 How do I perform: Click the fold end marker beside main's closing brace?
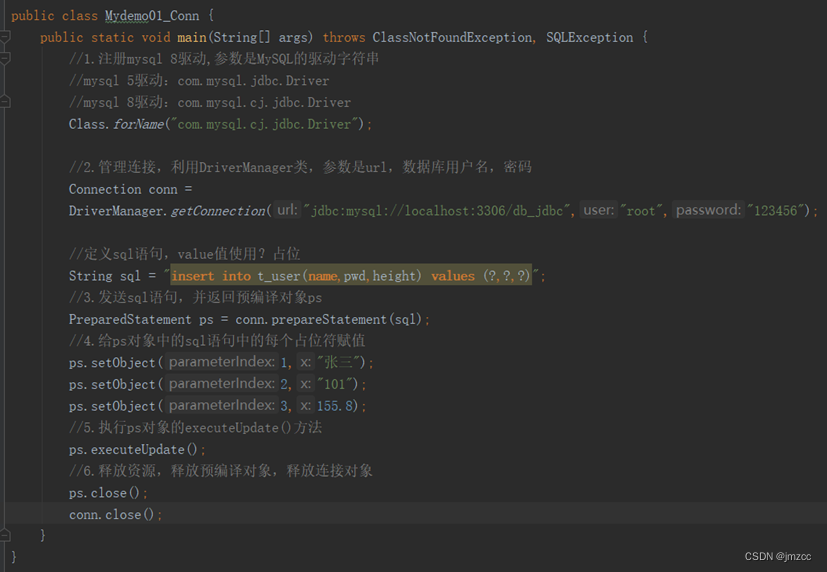point(5,535)
